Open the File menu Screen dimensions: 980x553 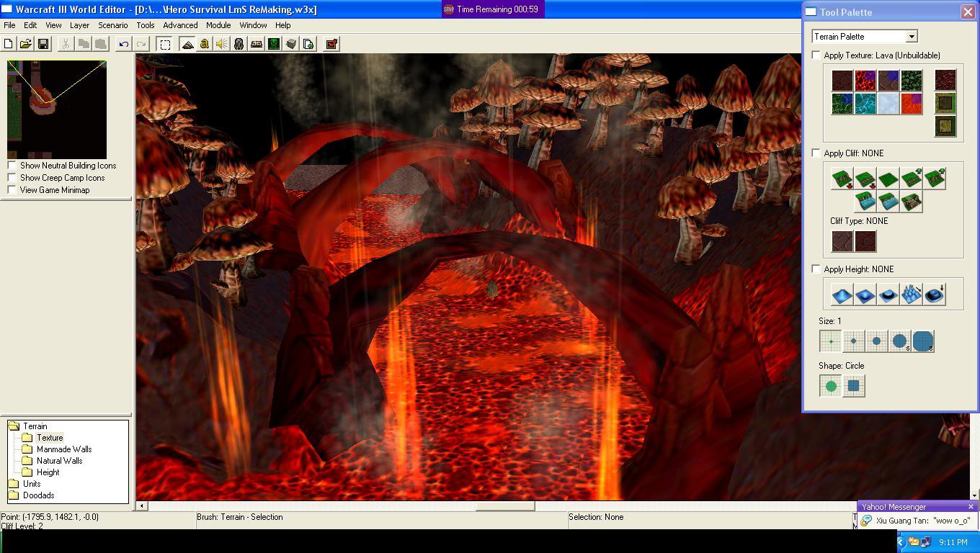coord(9,25)
